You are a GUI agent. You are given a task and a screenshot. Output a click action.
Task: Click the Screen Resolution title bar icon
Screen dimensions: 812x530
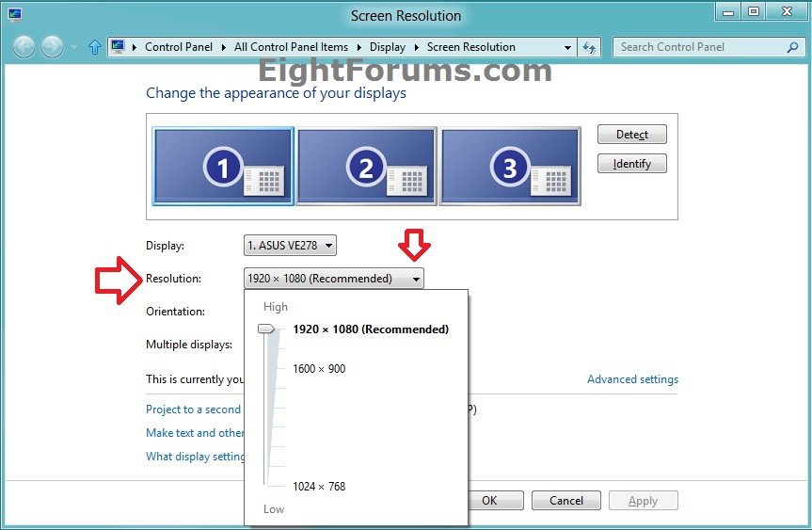[15, 15]
